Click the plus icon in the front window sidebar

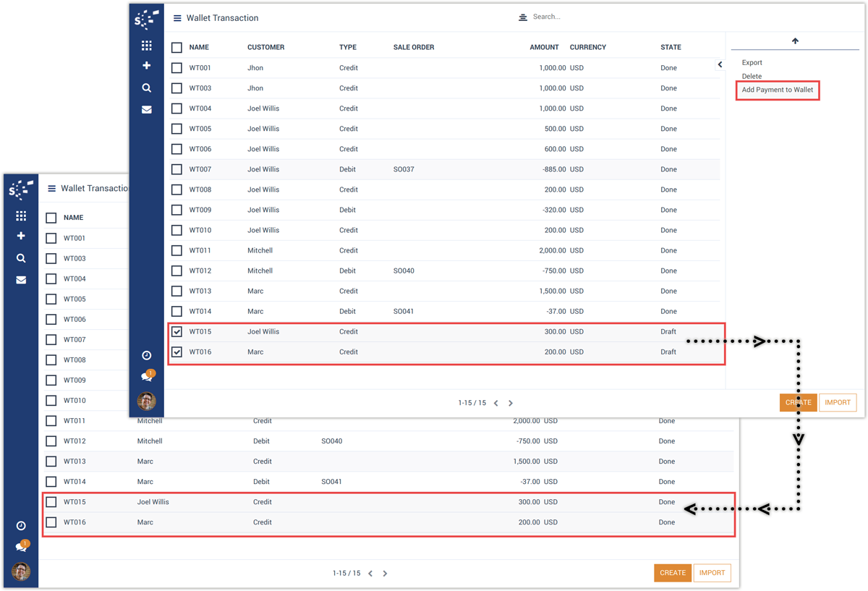coord(147,66)
